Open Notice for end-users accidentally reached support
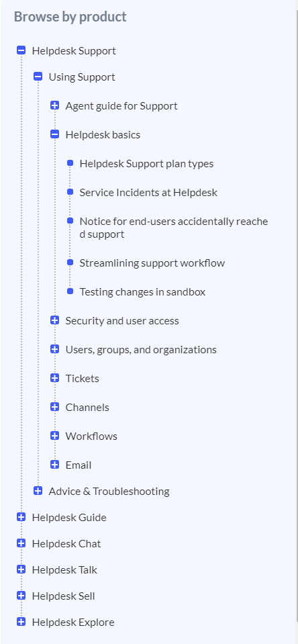 click(x=174, y=228)
